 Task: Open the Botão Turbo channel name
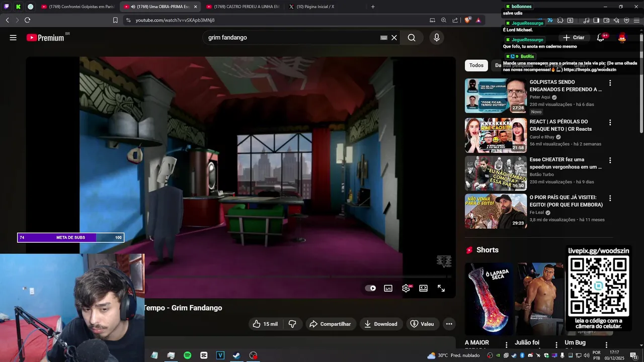542,174
